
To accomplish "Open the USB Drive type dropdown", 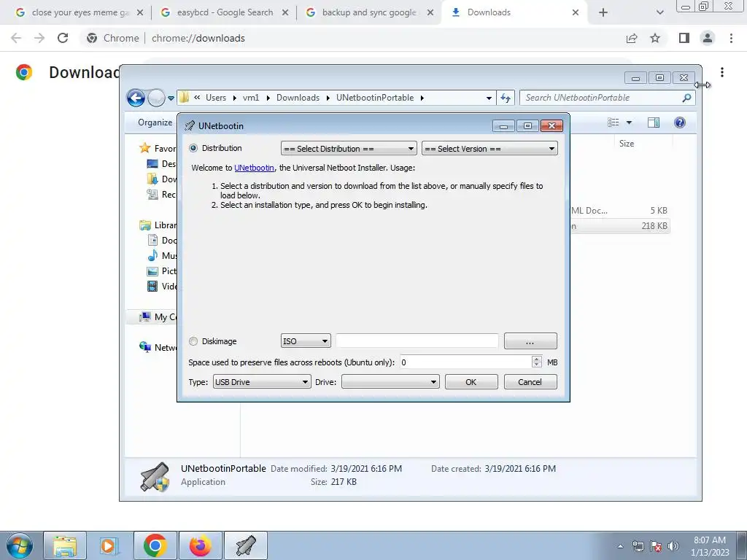I will pyautogui.click(x=262, y=382).
